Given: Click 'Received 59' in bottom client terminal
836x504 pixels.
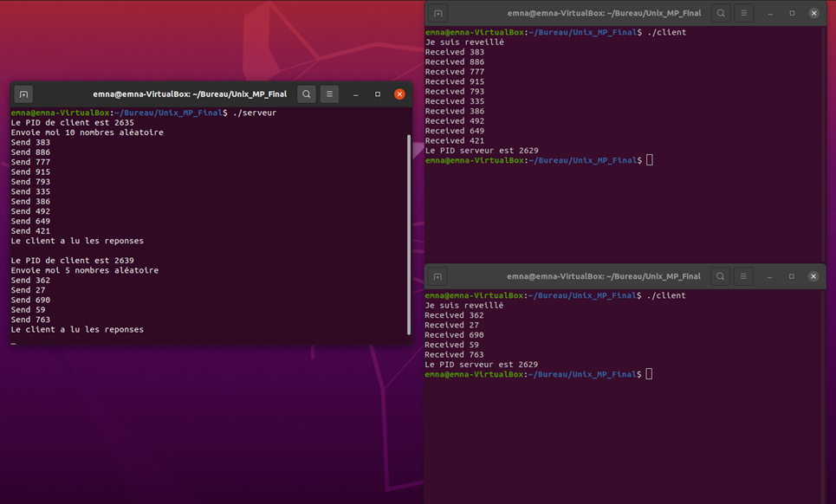Looking at the screenshot, I should point(451,345).
